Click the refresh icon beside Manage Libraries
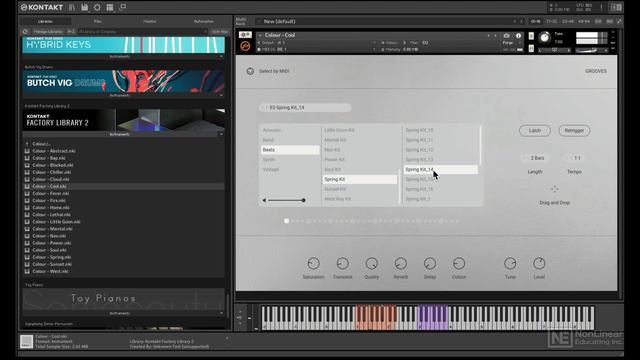Image resolution: width=640 pixels, height=360 pixels. (x=25, y=31)
